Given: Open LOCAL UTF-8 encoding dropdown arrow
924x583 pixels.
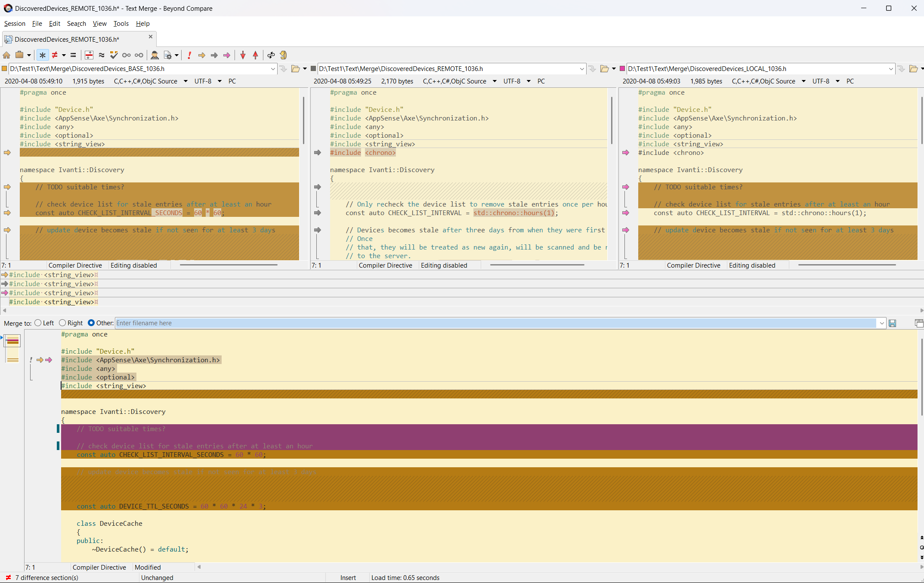Looking at the screenshot, I should point(837,81).
